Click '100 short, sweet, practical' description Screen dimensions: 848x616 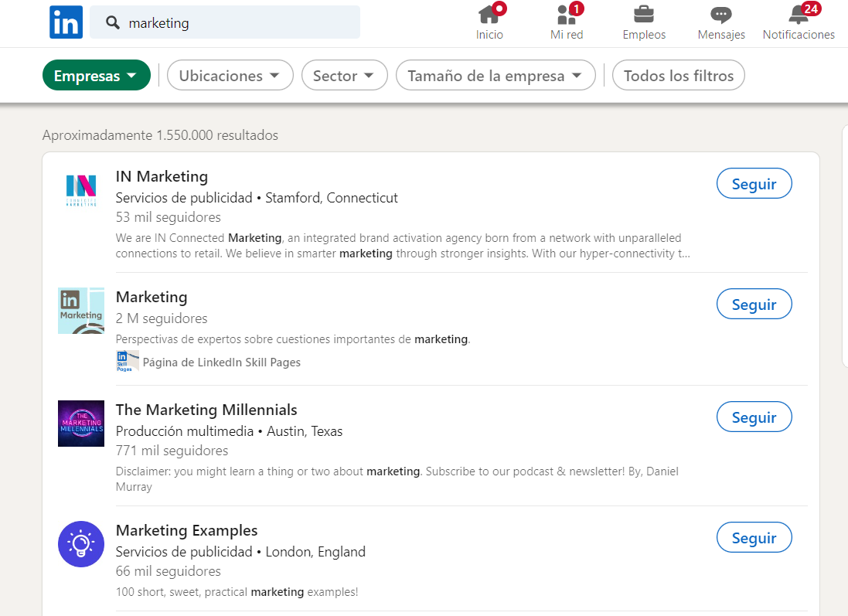pos(237,592)
